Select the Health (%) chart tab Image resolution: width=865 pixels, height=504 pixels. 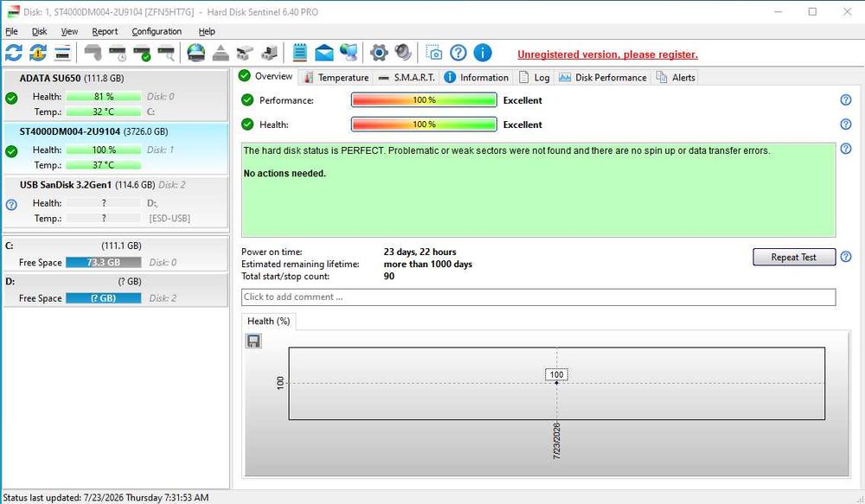(x=269, y=321)
